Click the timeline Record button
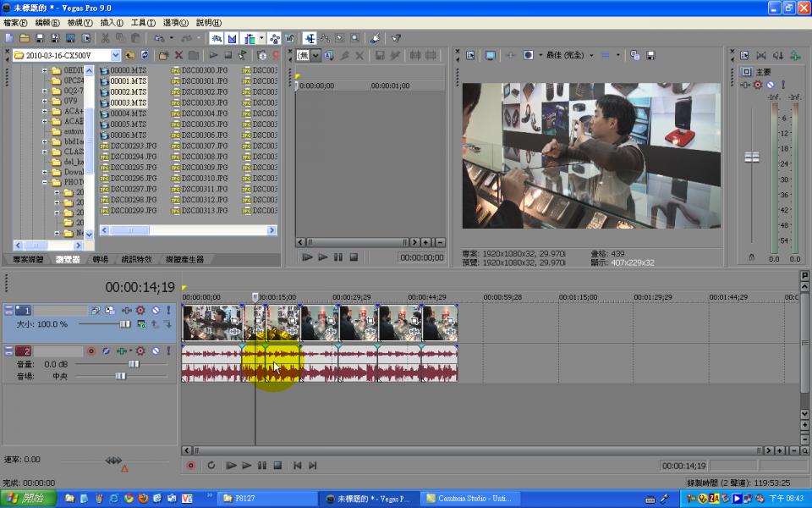The height and width of the screenshot is (508, 812). coord(190,466)
